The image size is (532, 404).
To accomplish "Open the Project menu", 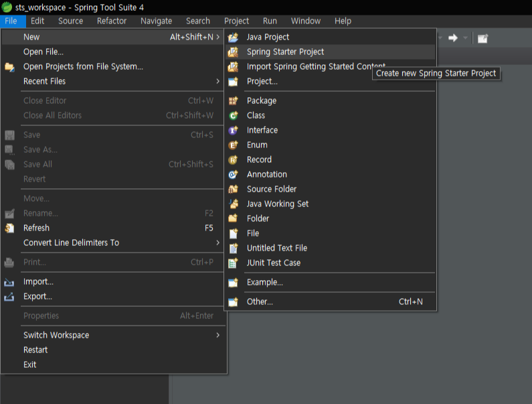I will (x=236, y=21).
